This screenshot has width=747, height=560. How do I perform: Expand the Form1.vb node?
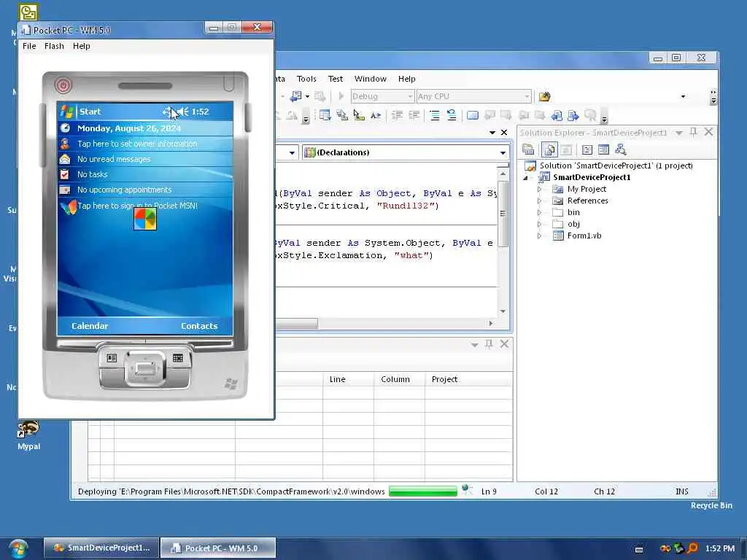539,236
